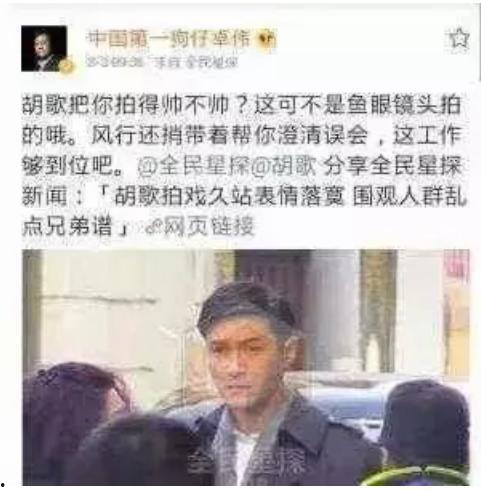Image resolution: width=481 pixels, height=491 pixels.
Task: Click the scrollbar at the right edge
Action: click(x=479, y=40)
